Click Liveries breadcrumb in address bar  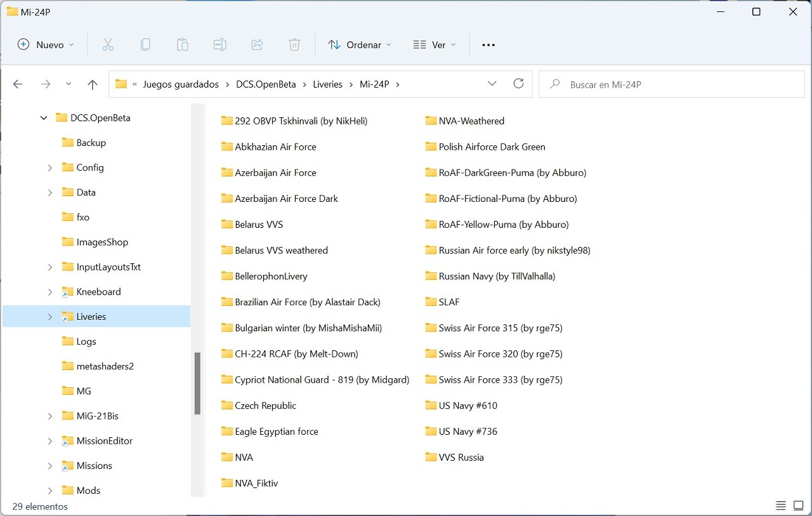327,84
